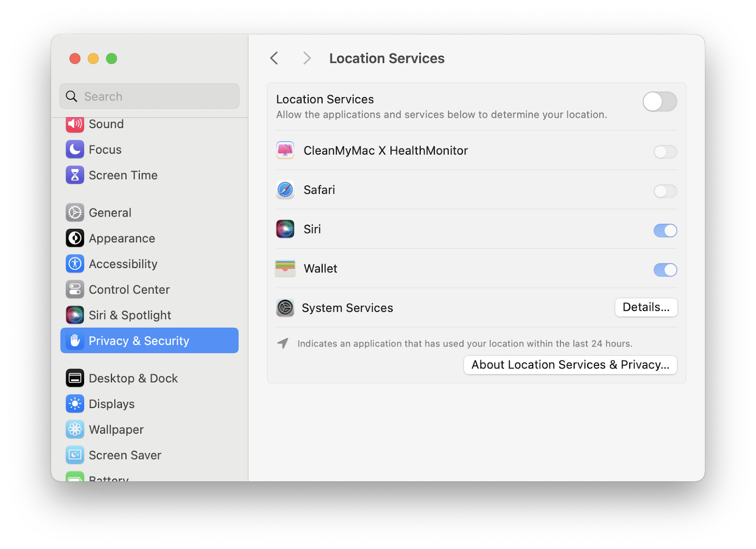Image resolution: width=756 pixels, height=549 pixels.
Task: Click the forward navigation arrow
Action: coord(307,58)
